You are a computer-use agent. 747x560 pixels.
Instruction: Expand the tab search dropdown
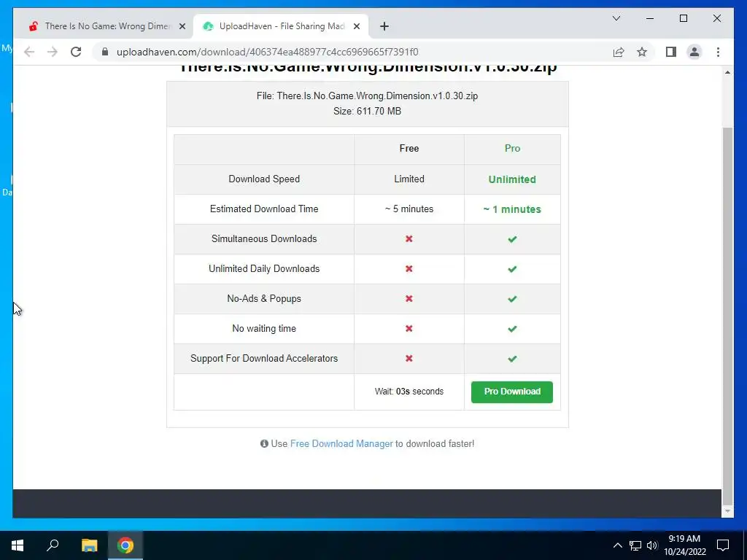tap(616, 18)
